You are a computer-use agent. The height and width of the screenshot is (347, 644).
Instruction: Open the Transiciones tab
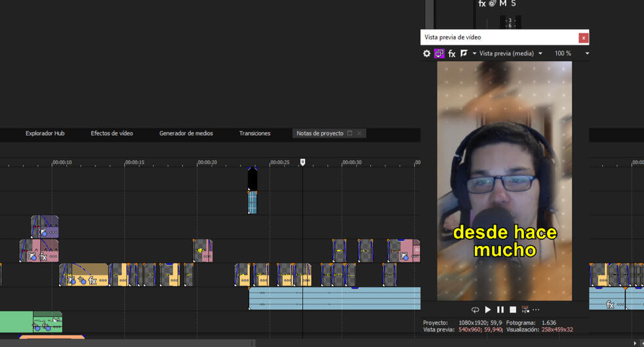(254, 133)
